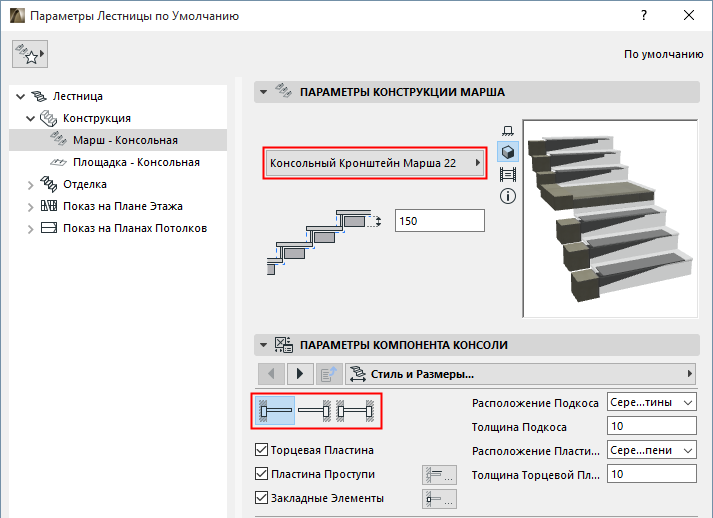Go to previous parameters page arrow
The height and width of the screenshot is (518, 713).
tap(271, 374)
